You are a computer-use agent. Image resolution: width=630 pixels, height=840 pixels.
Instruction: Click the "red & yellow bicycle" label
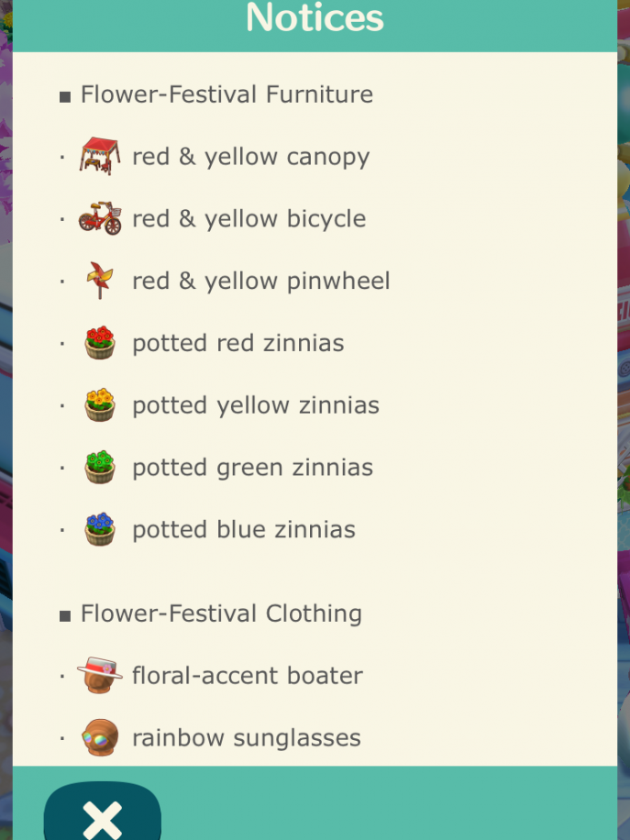click(249, 218)
